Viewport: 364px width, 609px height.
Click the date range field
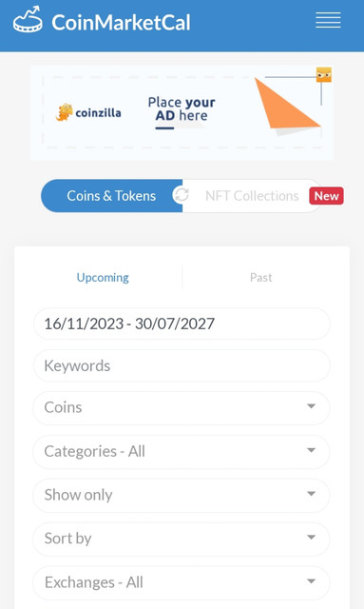click(x=182, y=324)
